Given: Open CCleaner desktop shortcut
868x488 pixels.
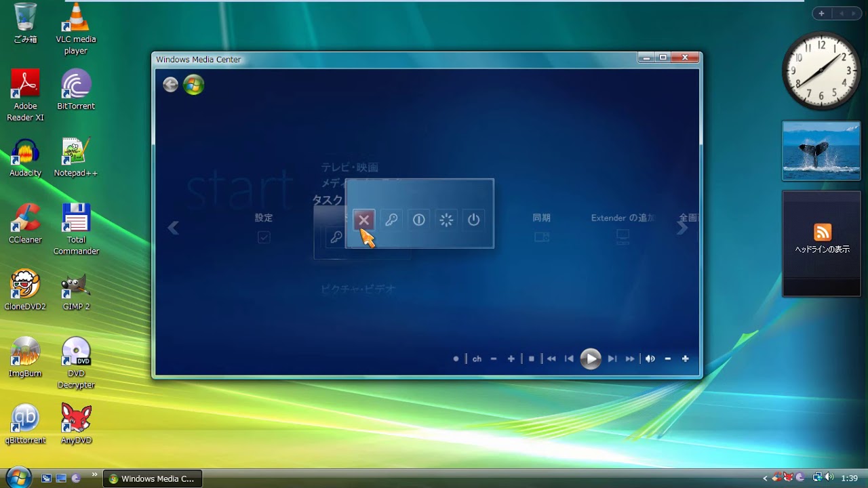Looking at the screenshot, I should pos(25,224).
